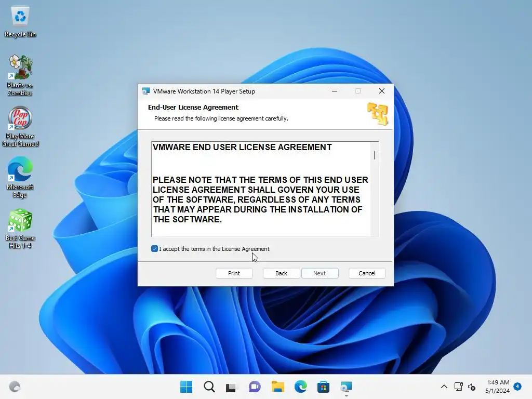
Task: Click the weather widget icon on taskbar
Action: pos(15,387)
